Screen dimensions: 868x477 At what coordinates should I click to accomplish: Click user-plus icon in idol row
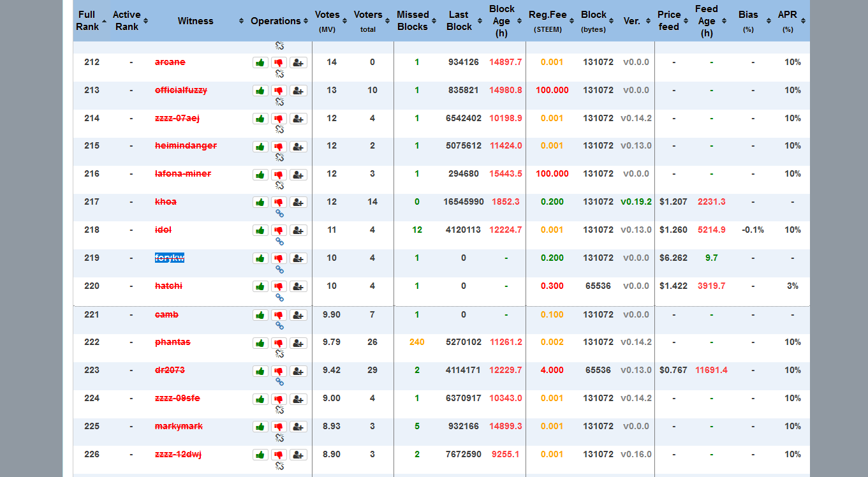pos(298,230)
